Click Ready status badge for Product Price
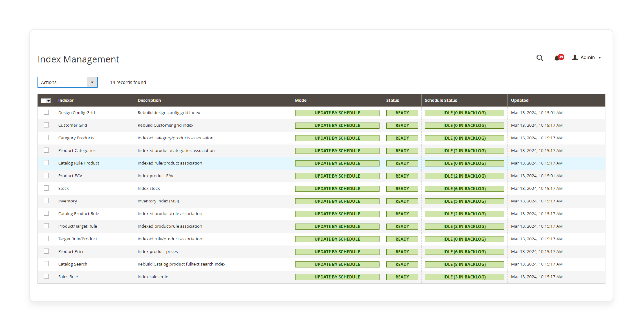644x331 pixels. point(402,252)
